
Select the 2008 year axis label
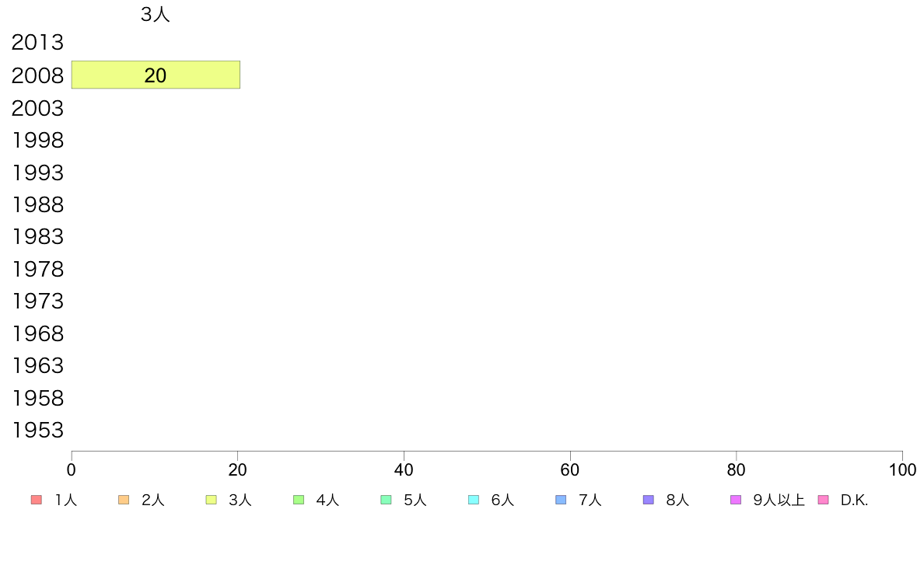[37, 75]
